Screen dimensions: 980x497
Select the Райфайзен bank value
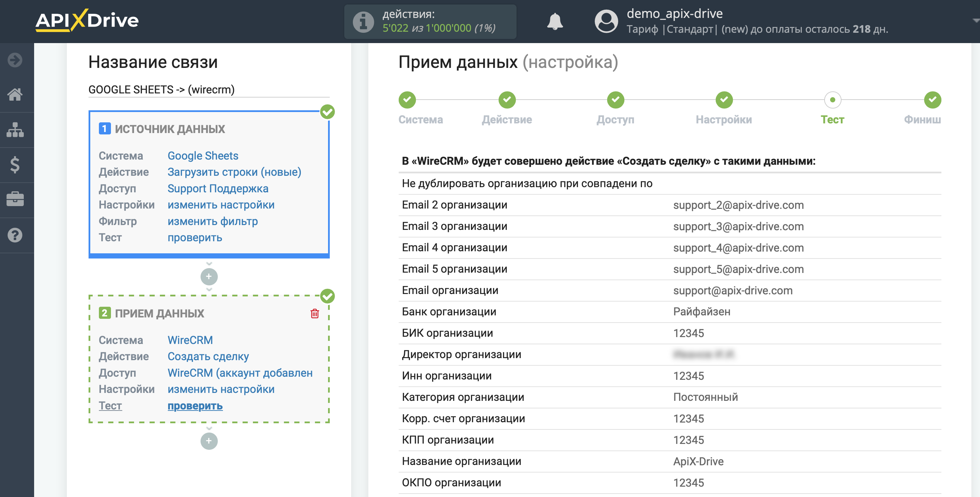pyautogui.click(x=702, y=312)
